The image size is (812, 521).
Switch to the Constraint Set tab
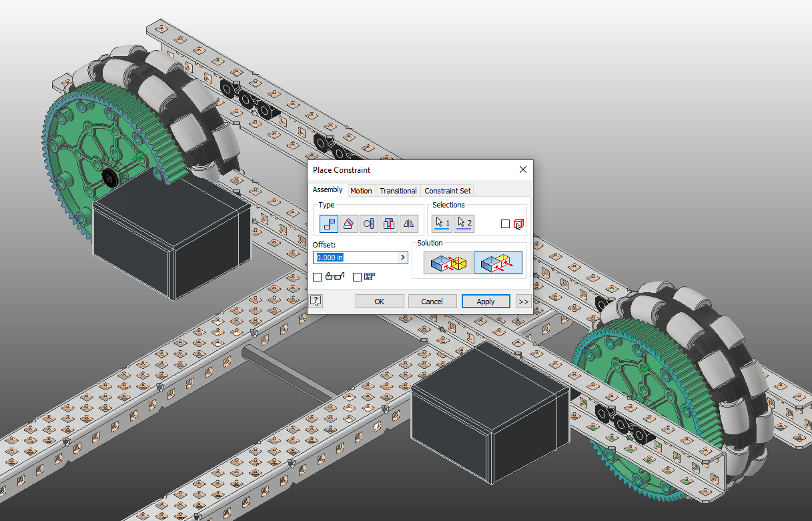[448, 191]
